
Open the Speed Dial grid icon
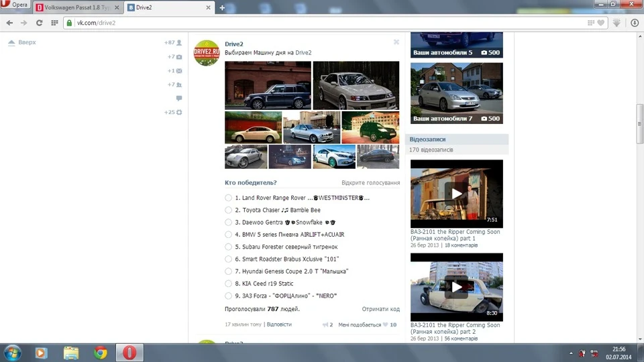54,23
